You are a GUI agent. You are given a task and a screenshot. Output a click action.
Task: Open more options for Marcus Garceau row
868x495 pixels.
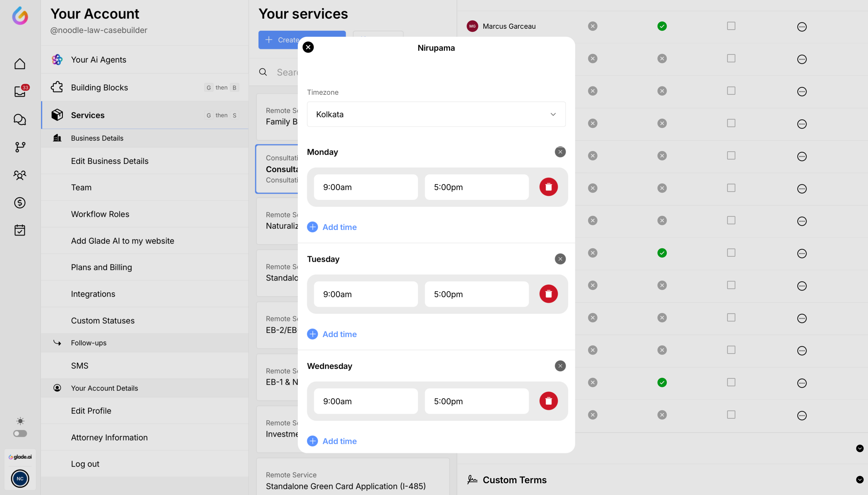point(801,26)
